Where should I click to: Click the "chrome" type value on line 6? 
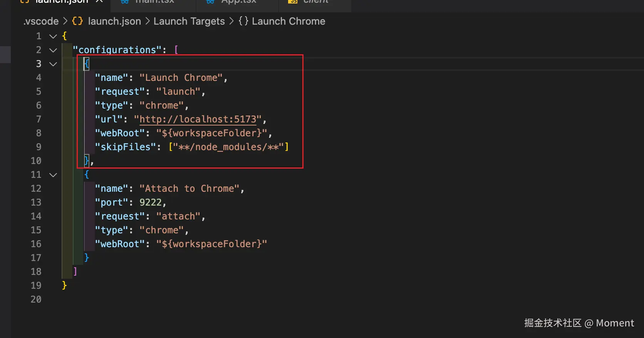161,105
